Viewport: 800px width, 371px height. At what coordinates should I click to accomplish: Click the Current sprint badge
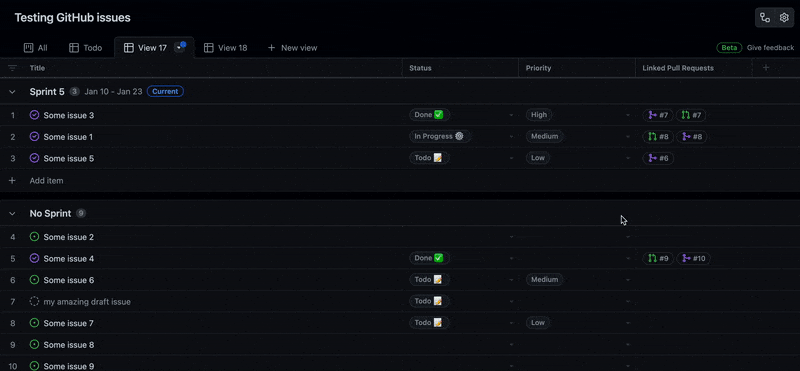(x=165, y=92)
